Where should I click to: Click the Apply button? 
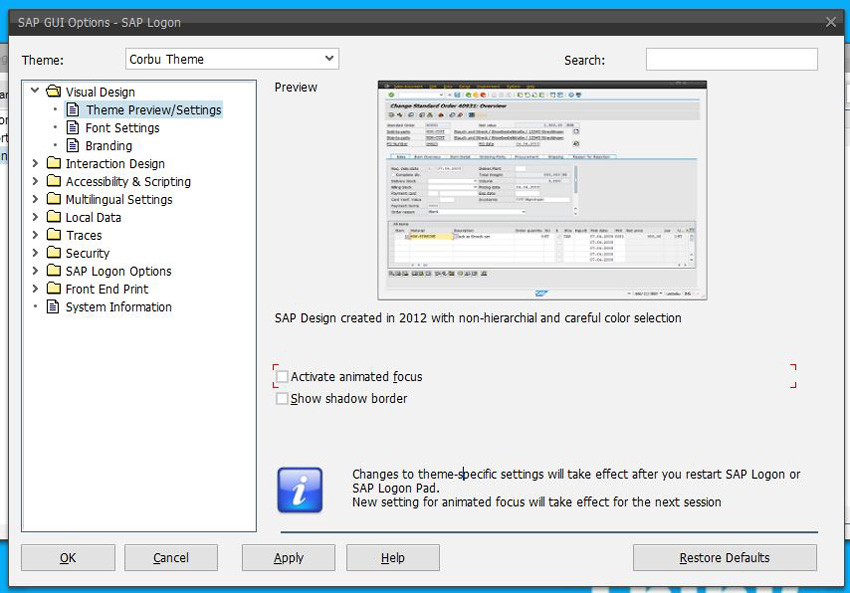[288, 558]
